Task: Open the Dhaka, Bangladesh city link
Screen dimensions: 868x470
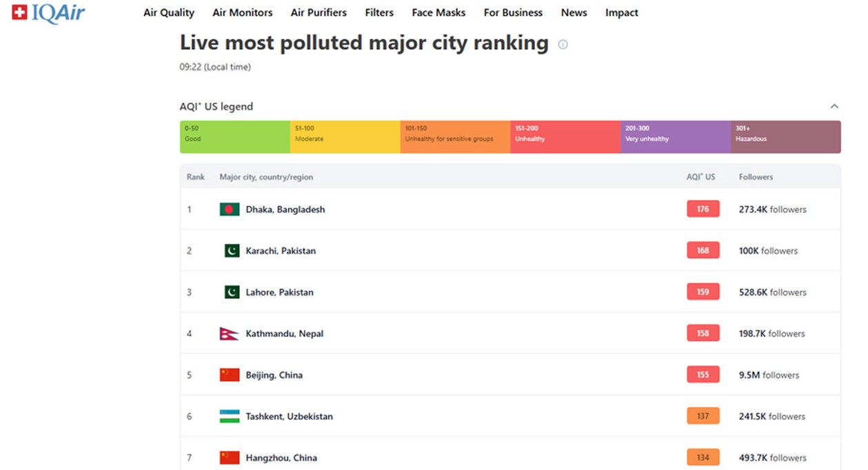Action: tap(285, 209)
